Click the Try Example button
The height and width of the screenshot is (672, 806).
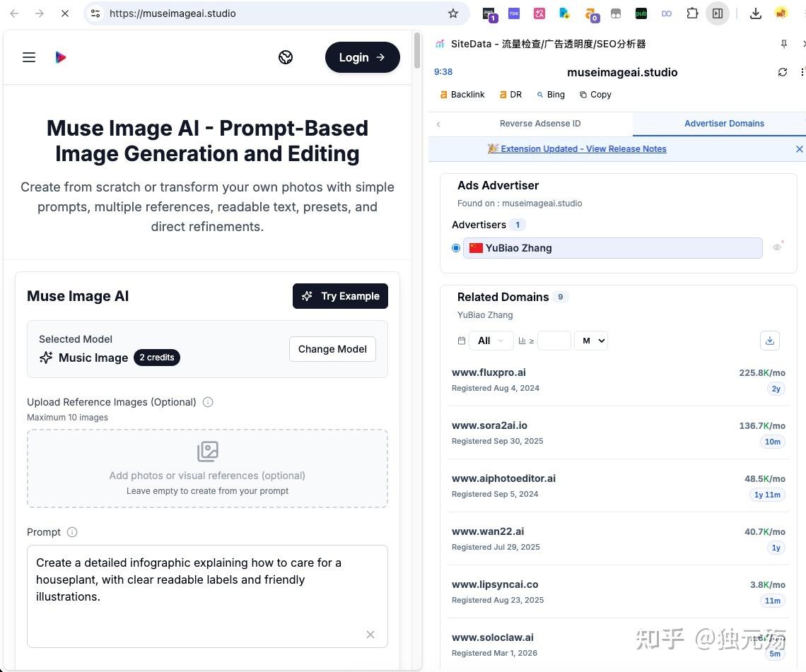pyautogui.click(x=340, y=296)
